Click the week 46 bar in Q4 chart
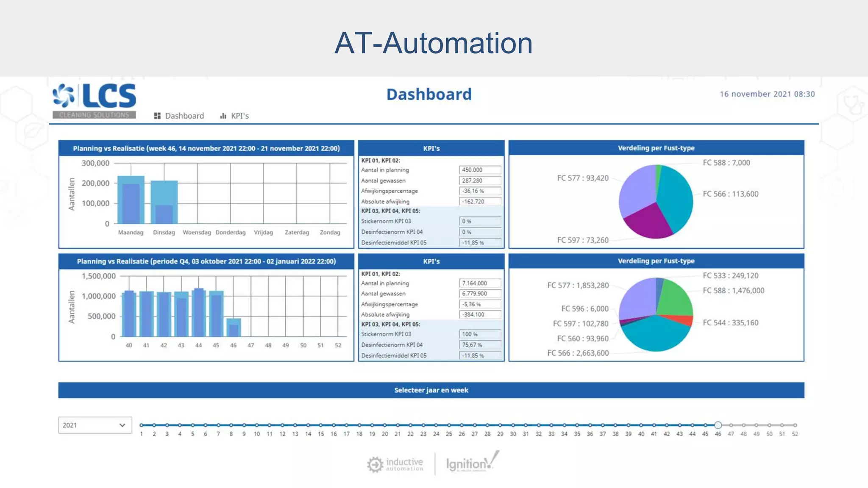This screenshot has width=868, height=488. pyautogui.click(x=234, y=327)
